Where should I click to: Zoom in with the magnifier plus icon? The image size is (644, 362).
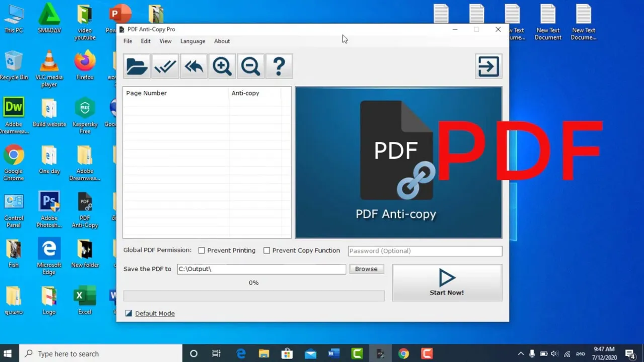[222, 66]
